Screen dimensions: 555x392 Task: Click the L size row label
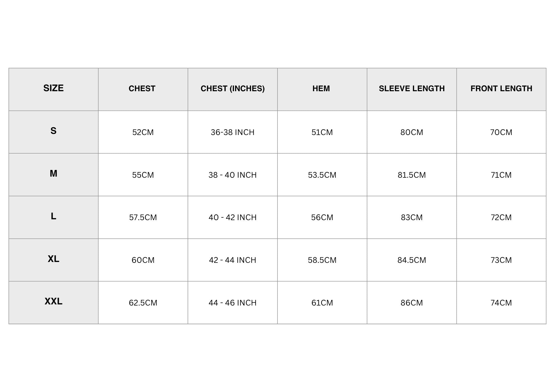coord(54,216)
